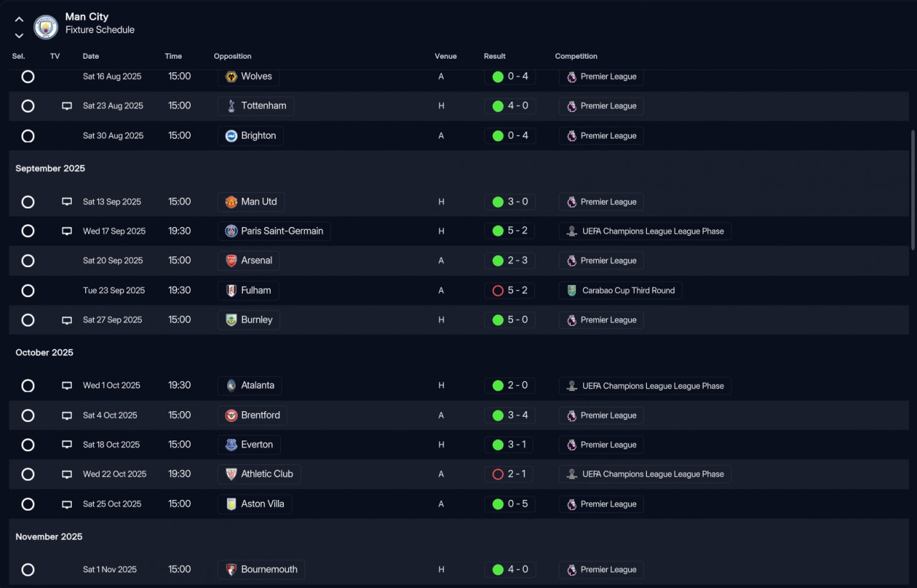Click the TV broadcast icon for Tottenham match
The image size is (917, 588).
[x=67, y=106]
